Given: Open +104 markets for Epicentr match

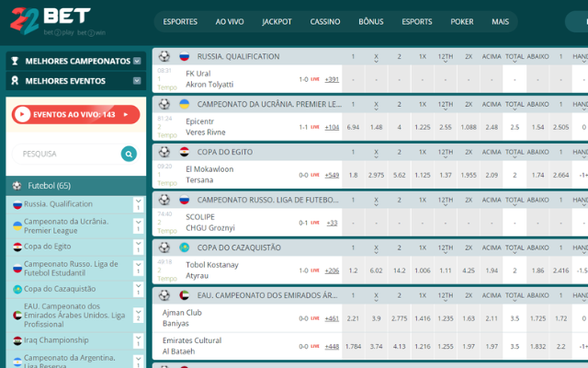Looking at the screenshot, I should pos(332,127).
